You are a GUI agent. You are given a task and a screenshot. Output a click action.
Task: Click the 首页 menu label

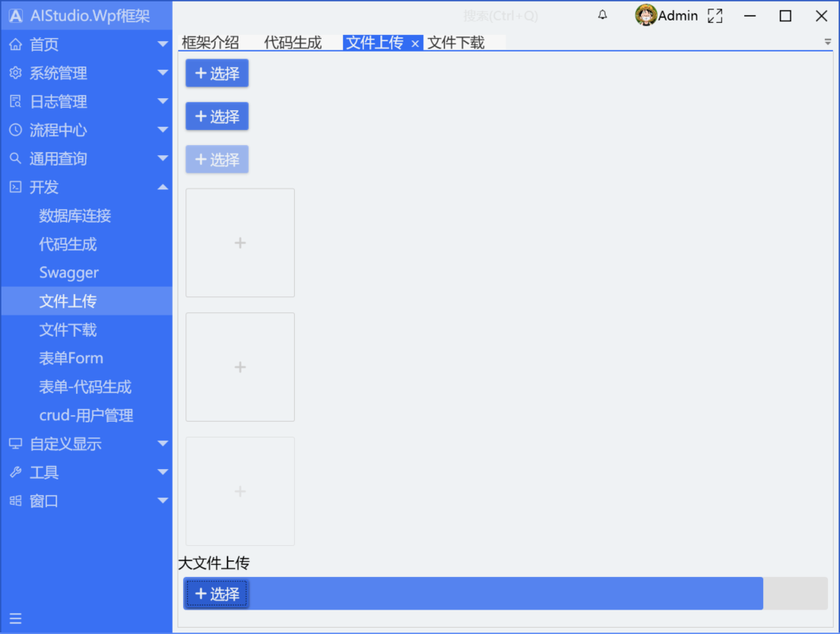[x=44, y=44]
